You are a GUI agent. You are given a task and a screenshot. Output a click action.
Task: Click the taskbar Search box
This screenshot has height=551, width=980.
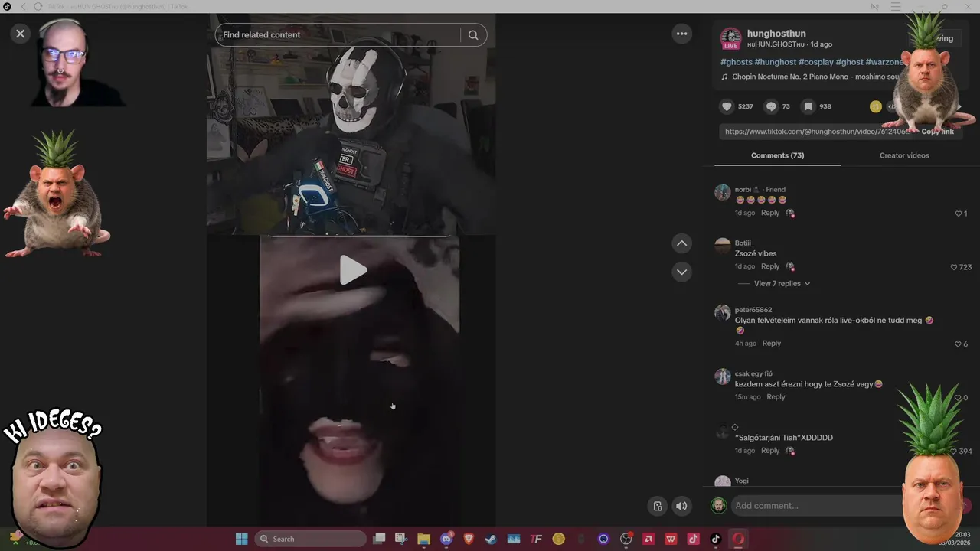(311, 539)
